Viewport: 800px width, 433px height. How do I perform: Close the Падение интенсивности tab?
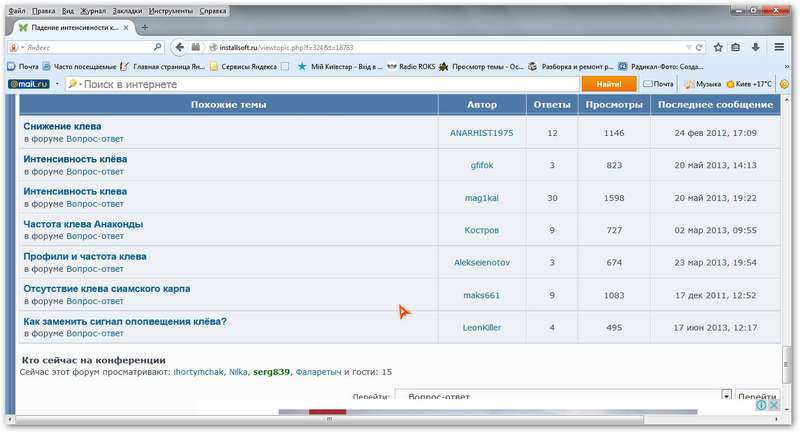click(x=126, y=28)
